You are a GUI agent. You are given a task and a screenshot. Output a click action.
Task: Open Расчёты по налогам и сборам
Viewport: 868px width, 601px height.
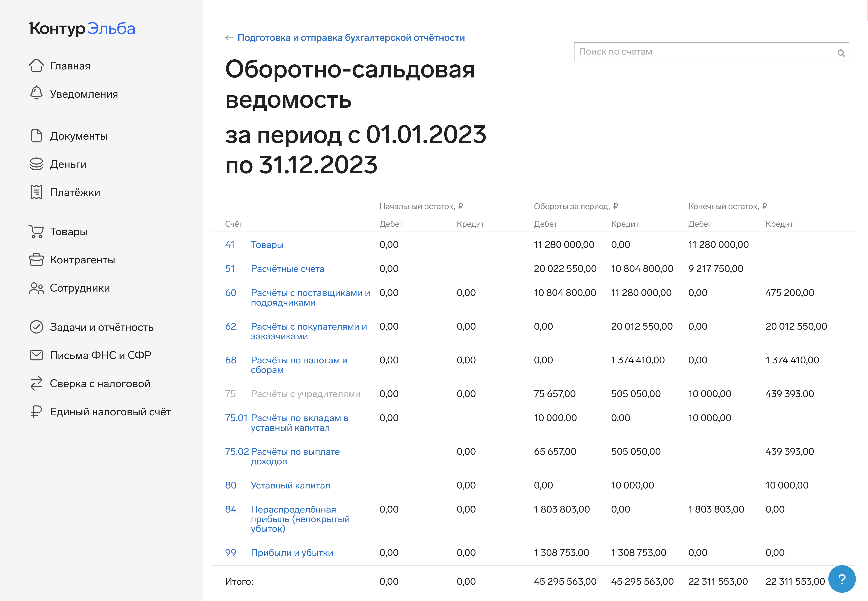(x=299, y=365)
